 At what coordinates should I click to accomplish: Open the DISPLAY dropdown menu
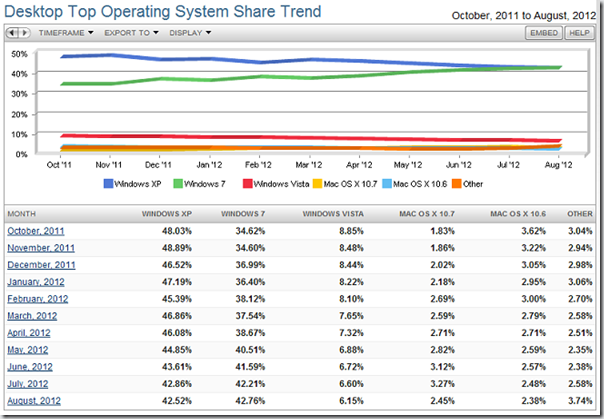[190, 33]
